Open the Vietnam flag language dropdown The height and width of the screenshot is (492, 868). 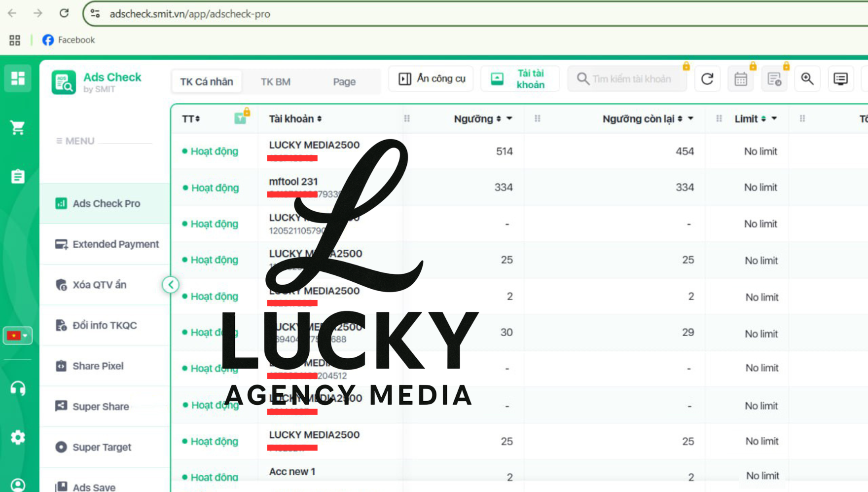click(18, 336)
